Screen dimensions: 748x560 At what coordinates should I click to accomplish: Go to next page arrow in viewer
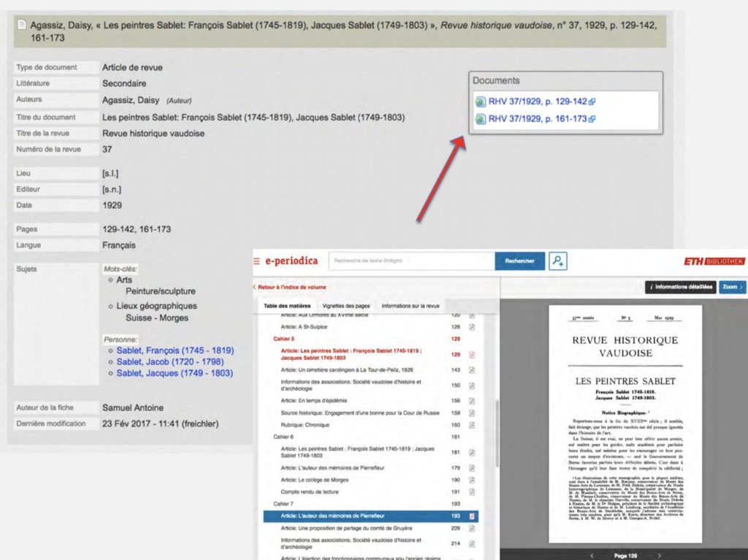(659, 556)
